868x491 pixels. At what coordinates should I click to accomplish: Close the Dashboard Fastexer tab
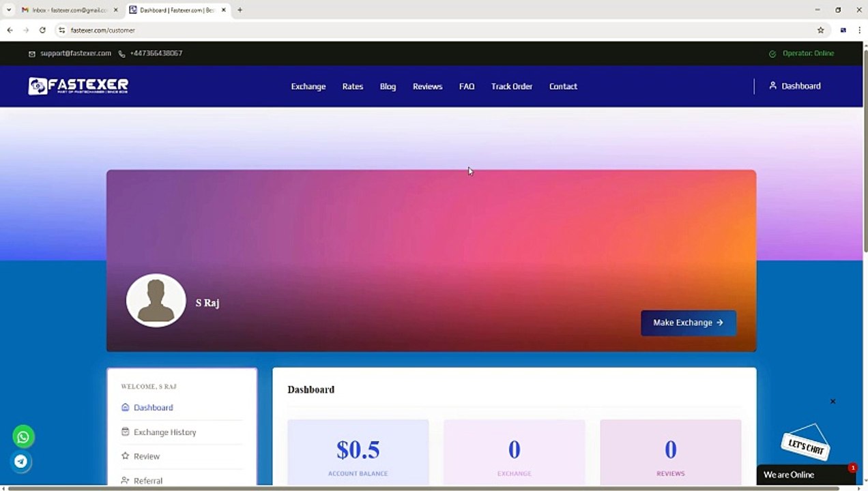point(223,10)
